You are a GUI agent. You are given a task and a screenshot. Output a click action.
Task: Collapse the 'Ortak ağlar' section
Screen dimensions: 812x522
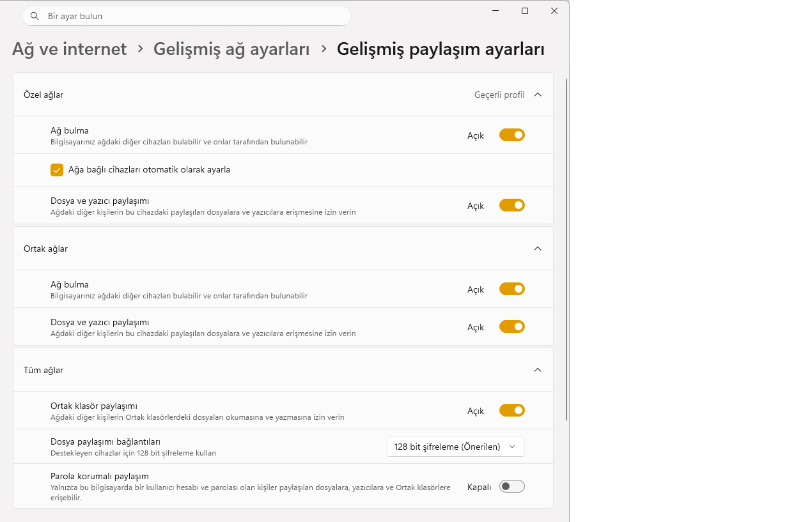[538, 249]
